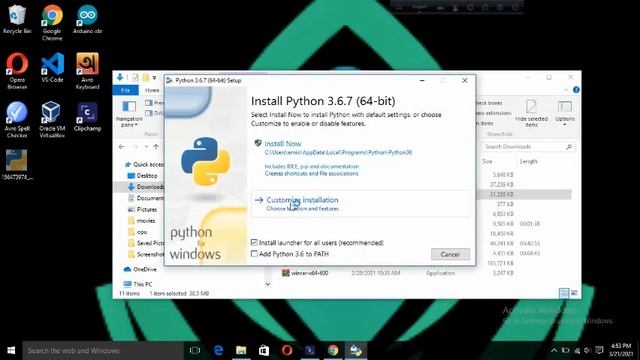Minimize the Python Setup window
Viewport: 640px width, 360px height.
click(x=422, y=81)
